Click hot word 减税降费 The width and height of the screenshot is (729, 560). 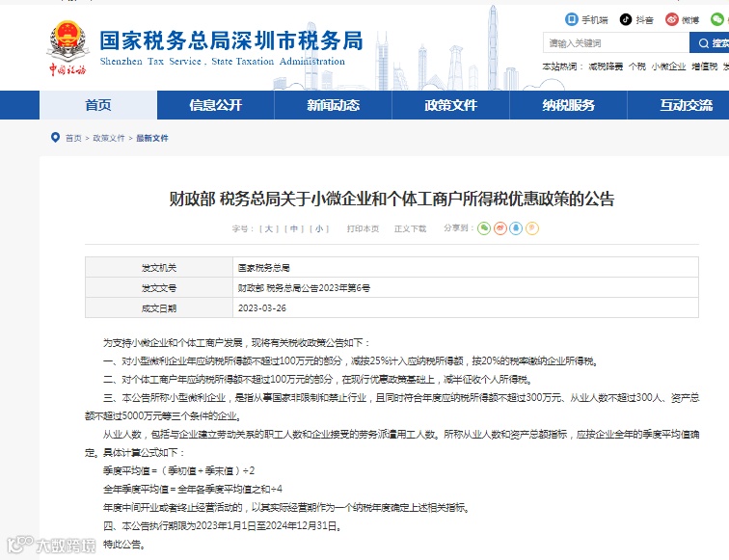tap(606, 67)
